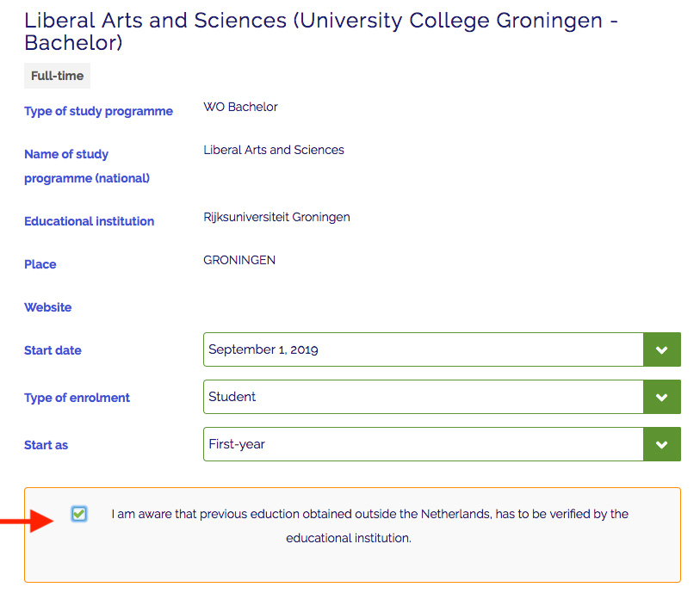Open the 'September 1, 2019' start date field
Screen dimensions: 700x612
tap(423, 350)
